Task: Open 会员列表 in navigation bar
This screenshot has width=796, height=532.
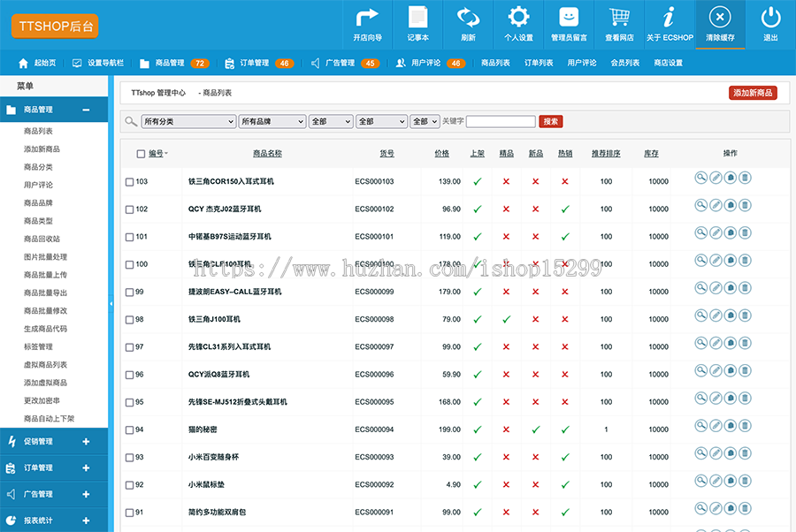Action: pos(625,63)
